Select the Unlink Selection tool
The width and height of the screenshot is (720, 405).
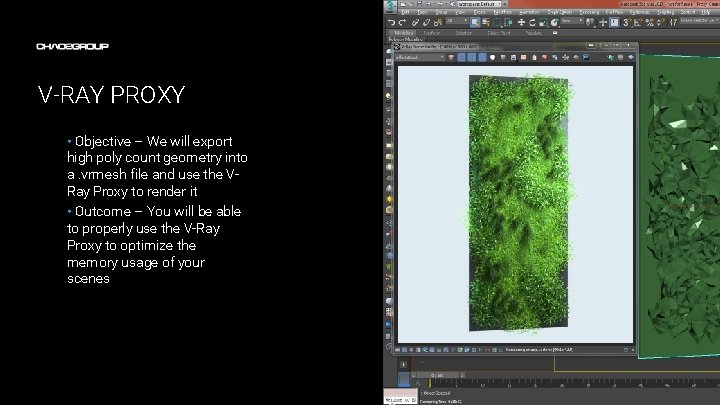point(427,22)
